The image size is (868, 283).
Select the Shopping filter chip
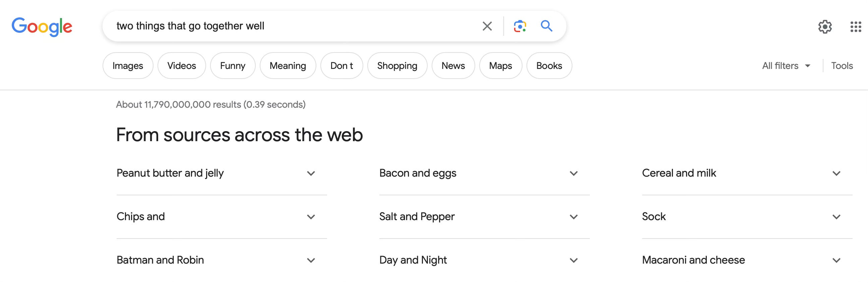coord(397,66)
